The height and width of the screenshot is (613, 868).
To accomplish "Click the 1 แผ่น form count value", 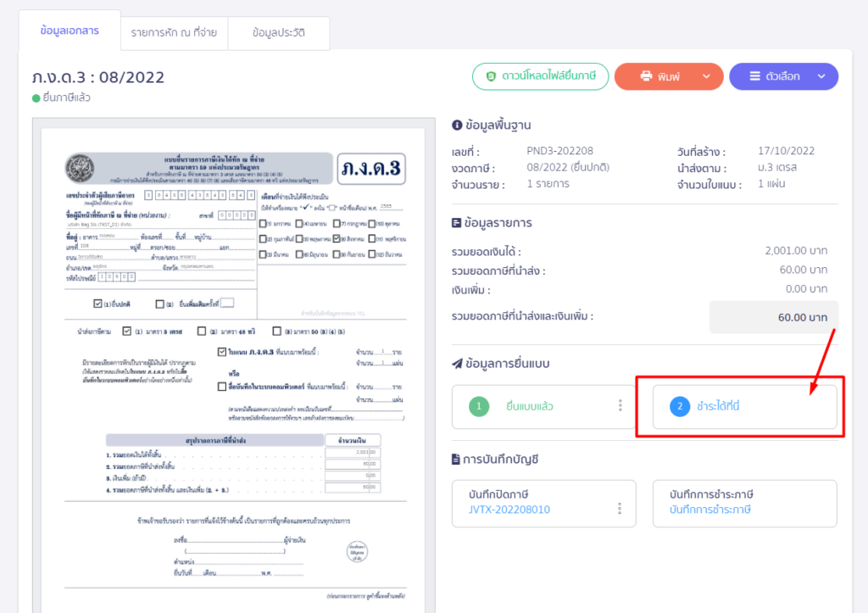I will pyautogui.click(x=771, y=184).
